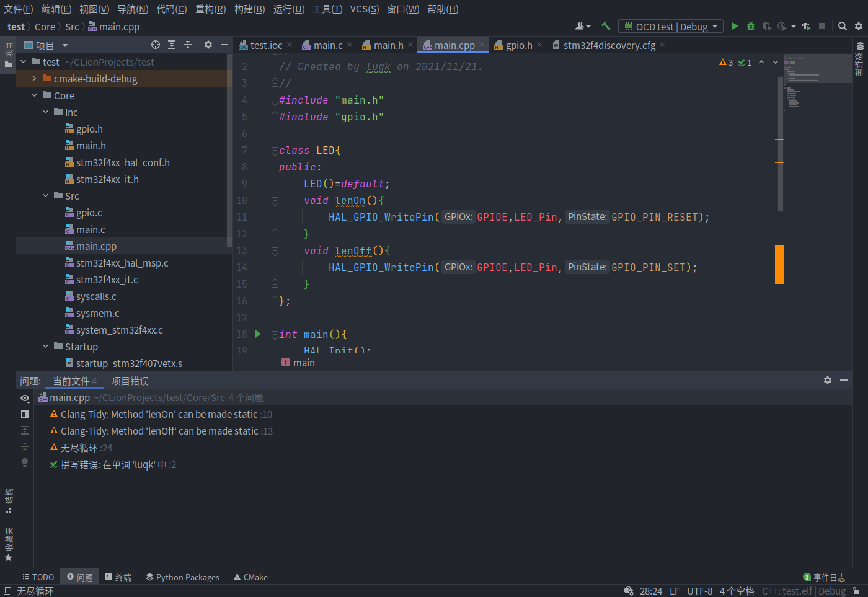Start a debug session with the bug icon
The width and height of the screenshot is (868, 597).
pos(750,27)
